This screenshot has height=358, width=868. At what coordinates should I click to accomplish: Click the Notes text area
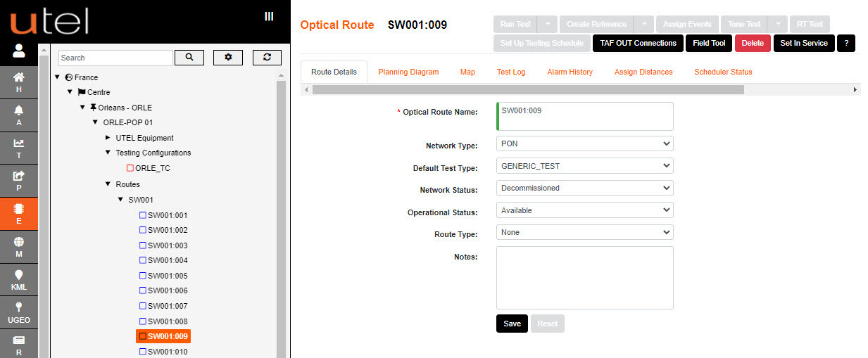(x=584, y=278)
